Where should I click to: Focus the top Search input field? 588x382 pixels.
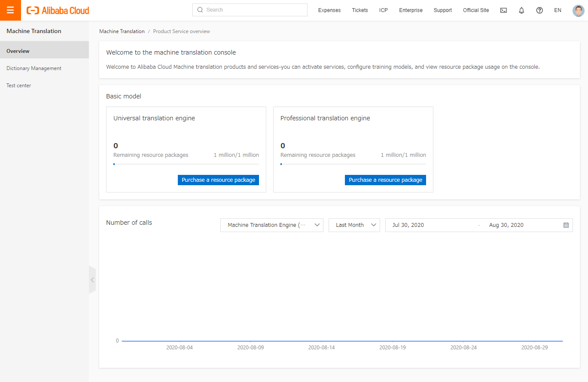[x=253, y=10]
